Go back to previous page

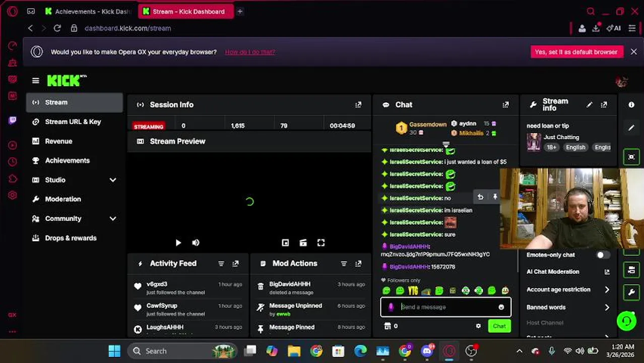pyautogui.click(x=31, y=28)
